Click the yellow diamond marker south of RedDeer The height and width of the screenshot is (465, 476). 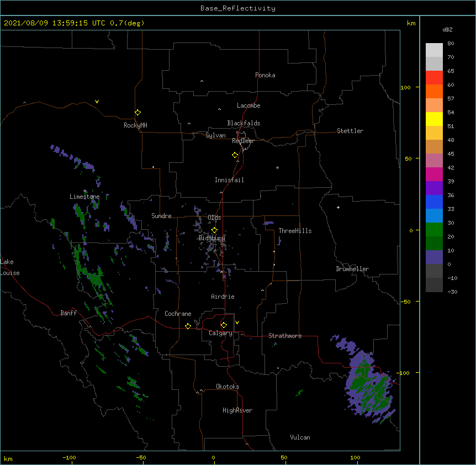point(235,155)
